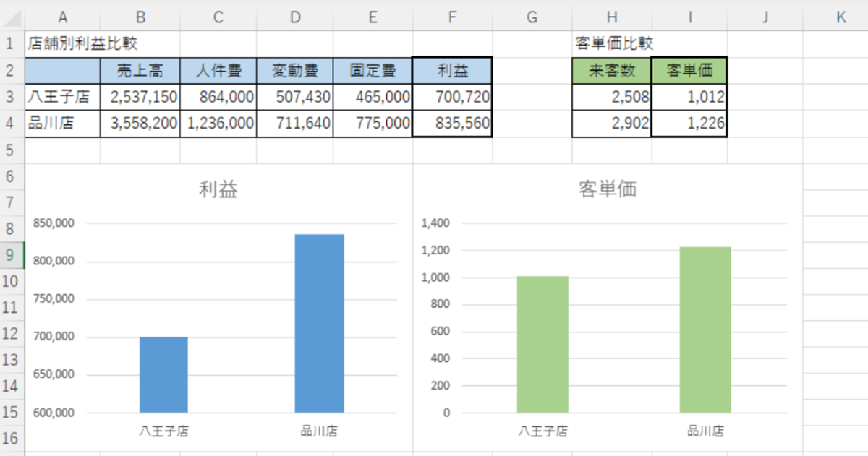Click the 利益 chart title
This screenshot has height=456, width=868.
[218, 190]
